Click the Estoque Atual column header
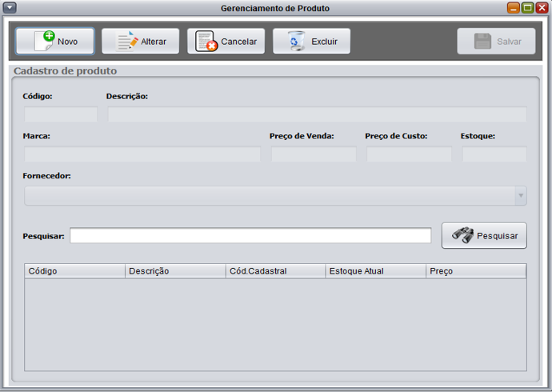Viewport: 552px width, 392px height. pyautogui.click(x=375, y=271)
